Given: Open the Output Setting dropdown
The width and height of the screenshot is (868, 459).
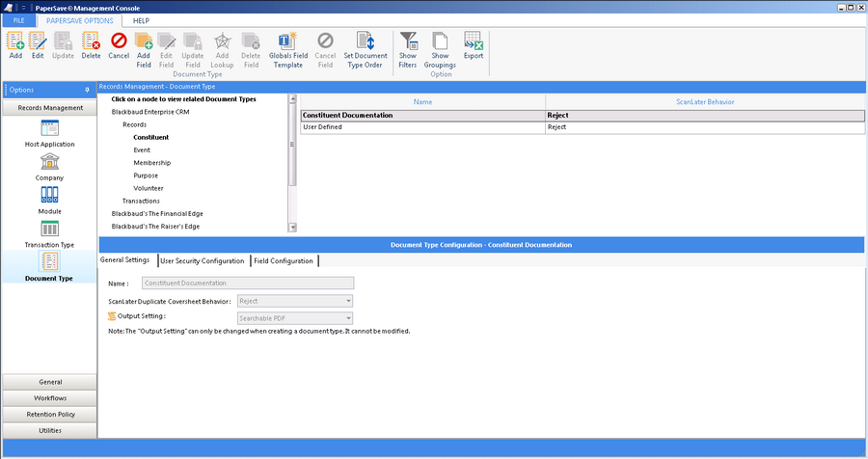Looking at the screenshot, I should (295, 317).
